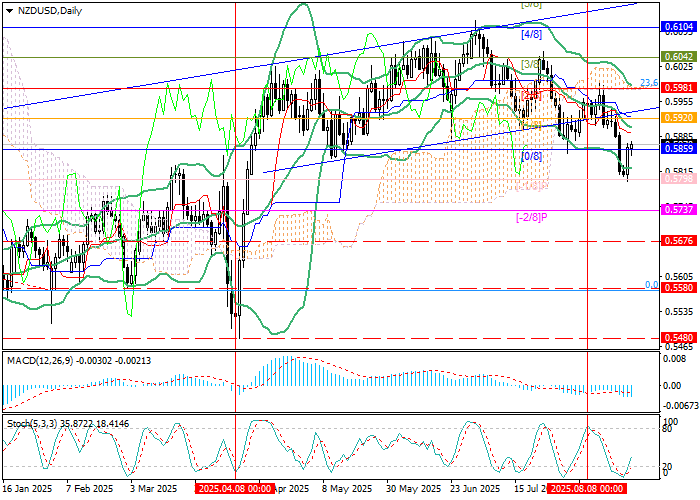The image size is (700, 500).
Task: Click the MACD 0.008 scale value
Action: click(675, 358)
